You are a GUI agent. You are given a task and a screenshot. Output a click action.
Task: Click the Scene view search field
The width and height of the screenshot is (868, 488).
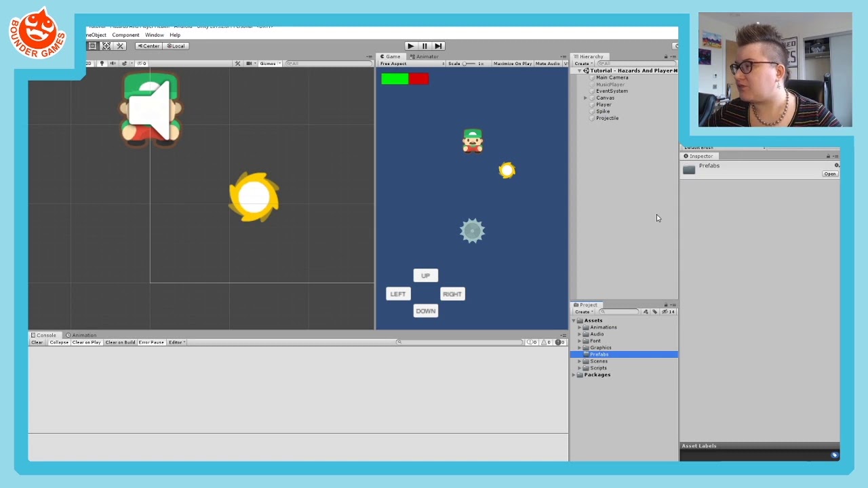330,64
